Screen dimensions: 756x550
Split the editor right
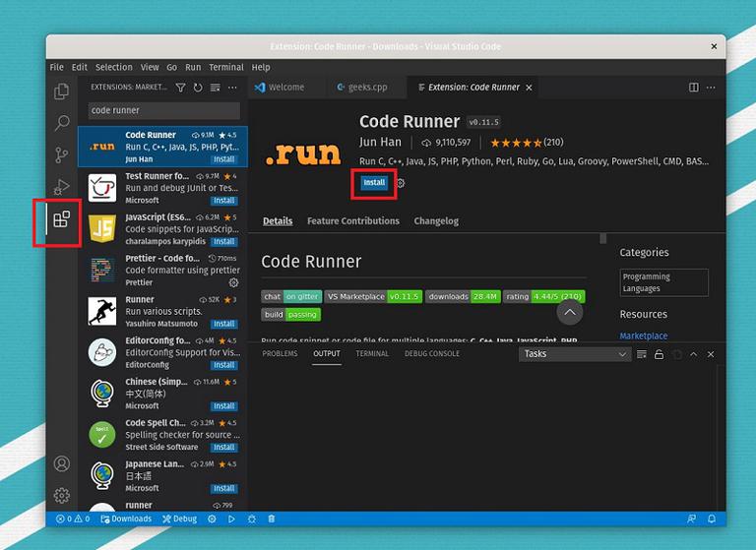tap(693, 88)
